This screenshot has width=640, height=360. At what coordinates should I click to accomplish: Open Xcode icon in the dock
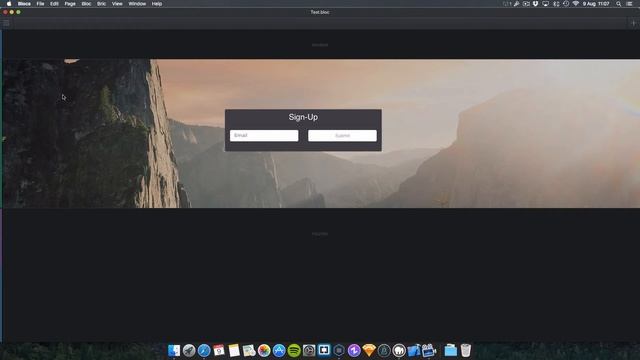[414, 350]
